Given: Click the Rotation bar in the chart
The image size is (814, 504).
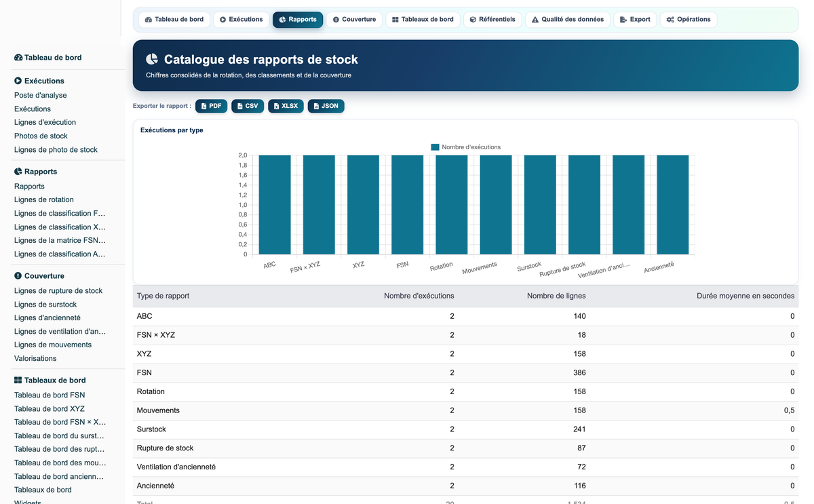Looking at the screenshot, I should pos(451,205).
